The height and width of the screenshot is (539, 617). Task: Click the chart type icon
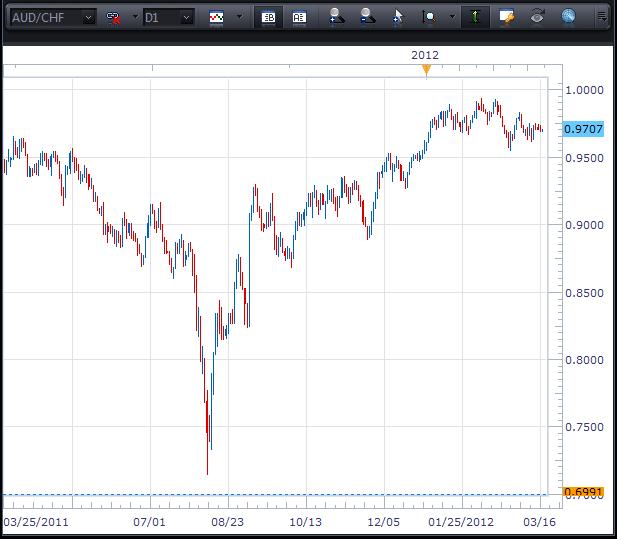[x=216, y=17]
